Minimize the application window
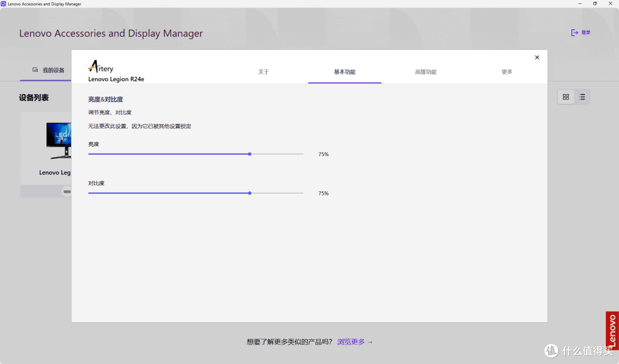The image size is (619, 364). [x=580, y=3]
